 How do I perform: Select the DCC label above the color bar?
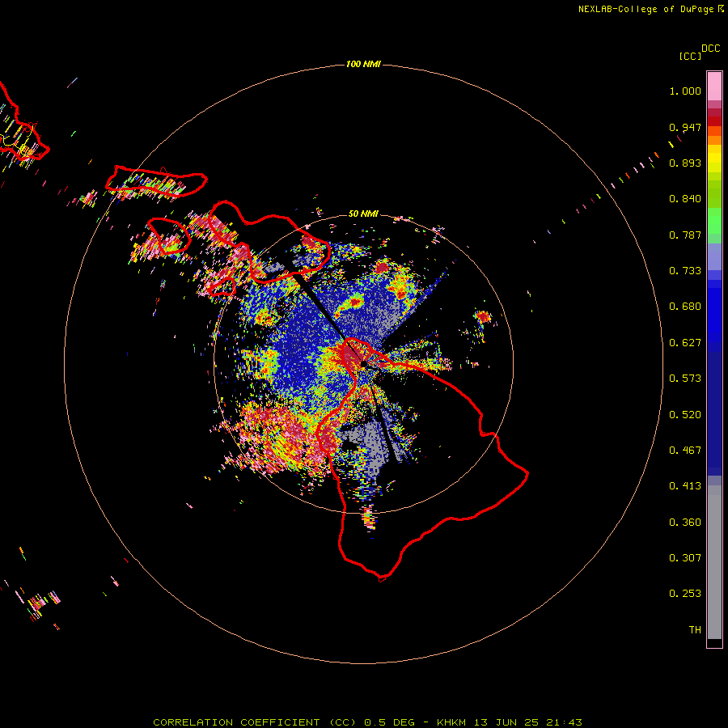click(711, 49)
